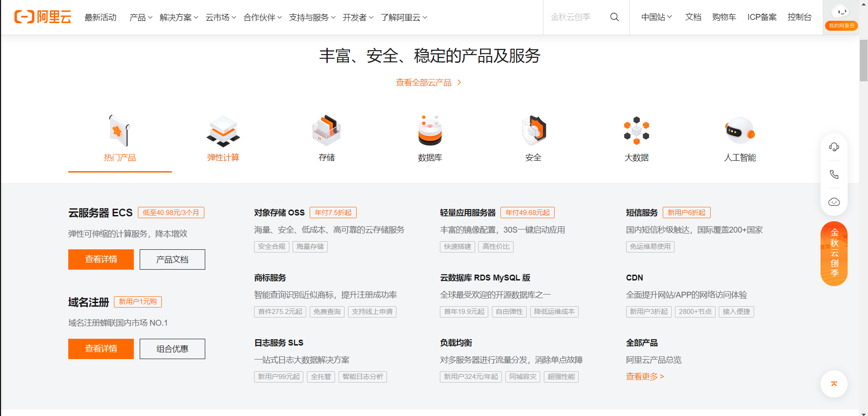Click the Alibaba Cloud (阿里云) logo

[42, 17]
